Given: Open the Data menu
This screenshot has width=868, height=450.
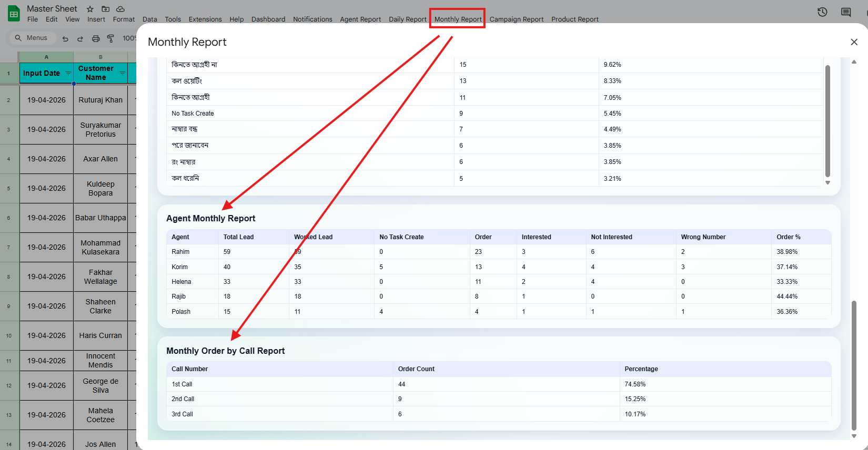Looking at the screenshot, I should [150, 19].
